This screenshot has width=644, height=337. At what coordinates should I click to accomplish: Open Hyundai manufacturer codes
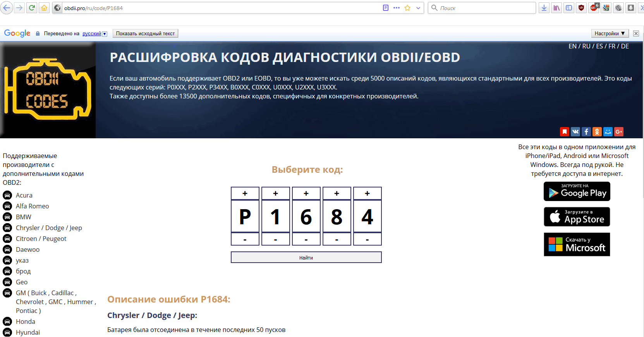pyautogui.click(x=28, y=332)
